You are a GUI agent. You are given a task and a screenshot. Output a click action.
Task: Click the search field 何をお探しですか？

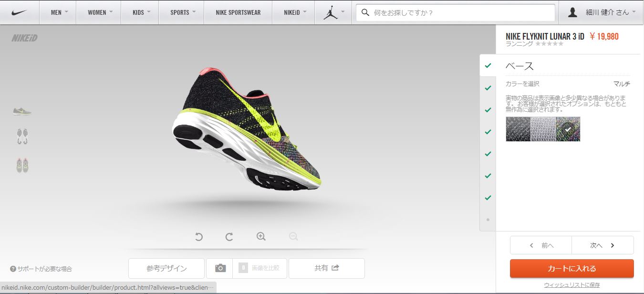coord(456,13)
